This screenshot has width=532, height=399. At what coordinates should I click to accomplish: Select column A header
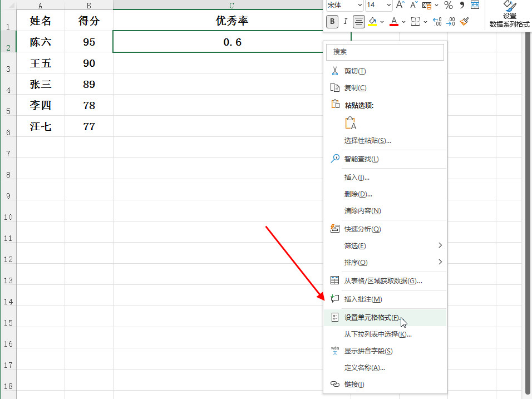(41, 5)
